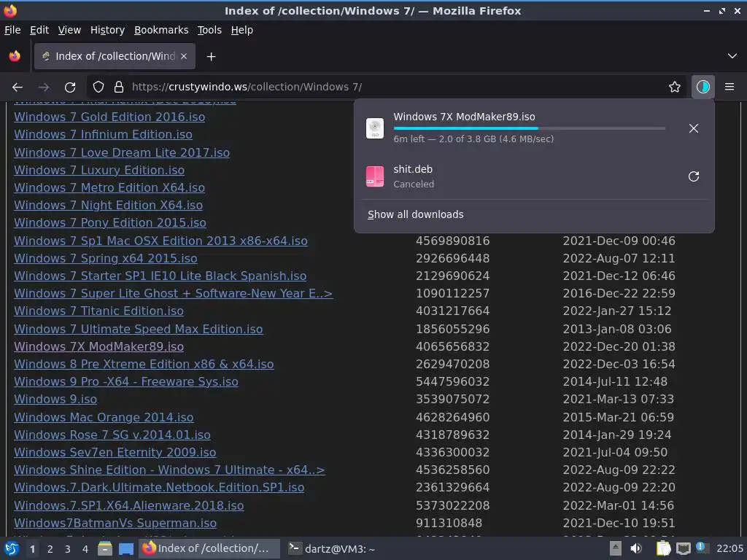Switch to workspace 2 in taskbar
Viewport: 747px width, 560px height.
point(50,549)
